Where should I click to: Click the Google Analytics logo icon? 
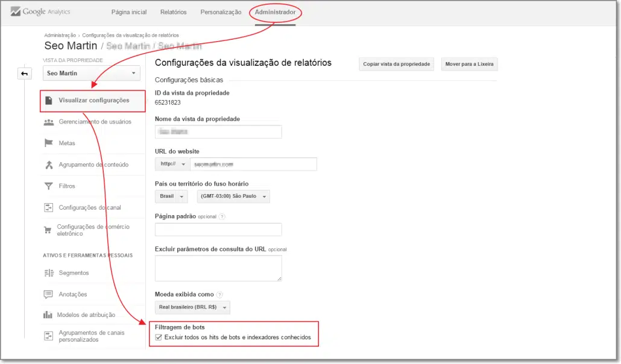(15, 12)
